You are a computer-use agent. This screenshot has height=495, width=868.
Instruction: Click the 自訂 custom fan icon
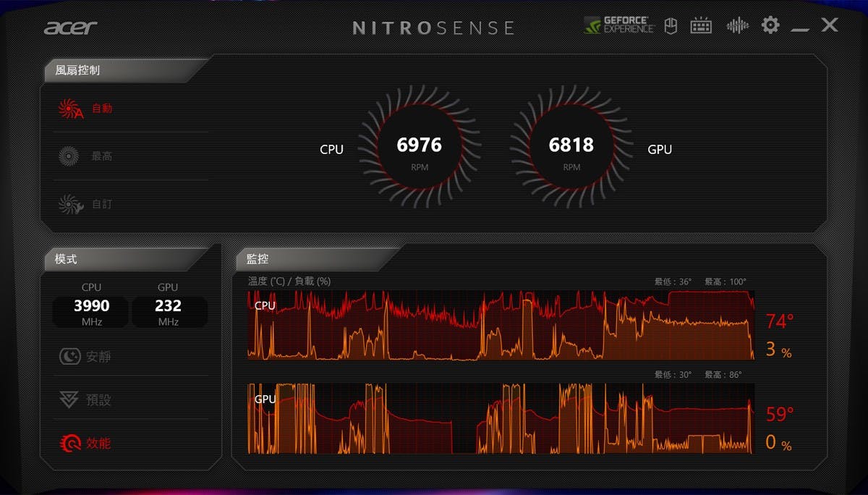click(70, 204)
